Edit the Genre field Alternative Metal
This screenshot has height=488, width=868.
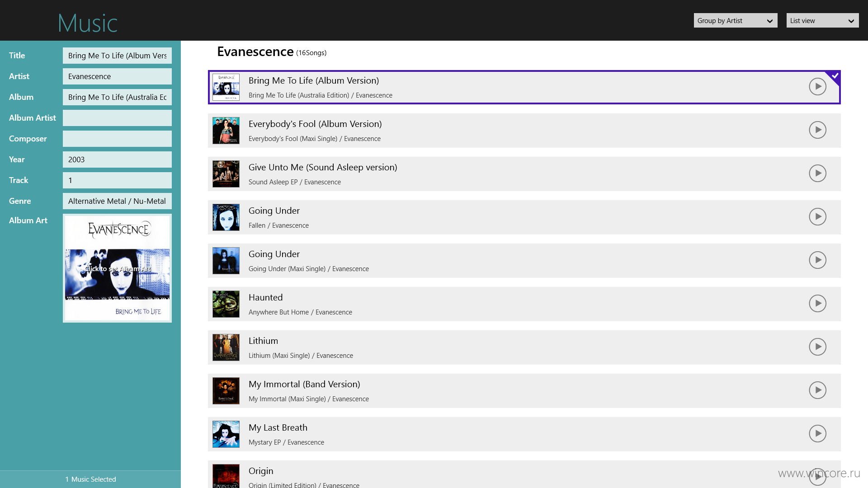[x=117, y=201]
